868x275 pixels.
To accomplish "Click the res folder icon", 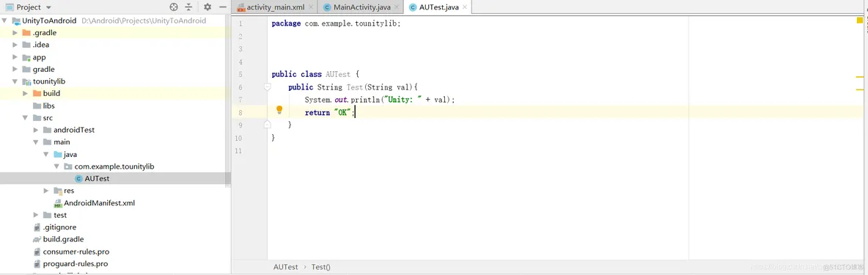I will pos(58,191).
